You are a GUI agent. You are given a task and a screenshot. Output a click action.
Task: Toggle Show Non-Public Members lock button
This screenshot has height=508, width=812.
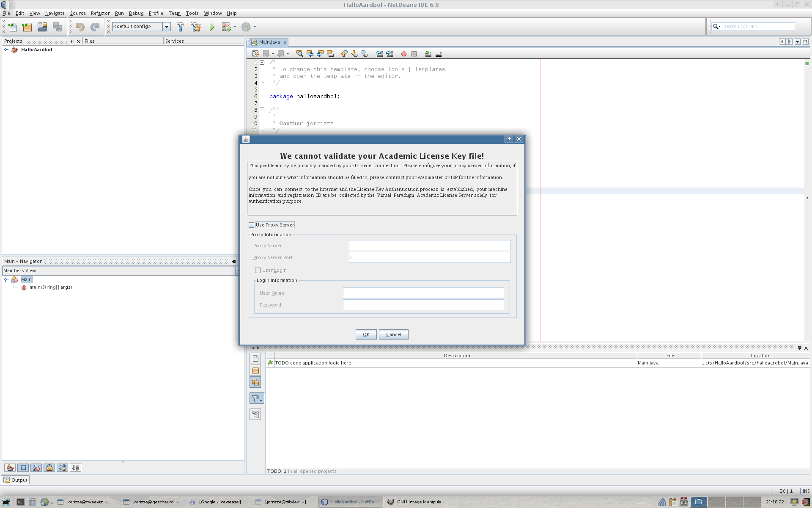[49, 468]
